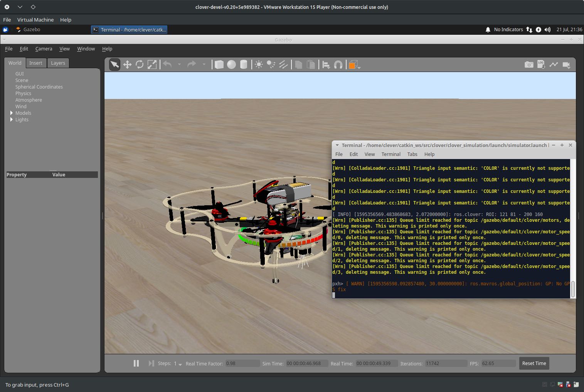The width and height of the screenshot is (584, 392).
Task: Select the Rotate mode tool
Action: point(140,64)
